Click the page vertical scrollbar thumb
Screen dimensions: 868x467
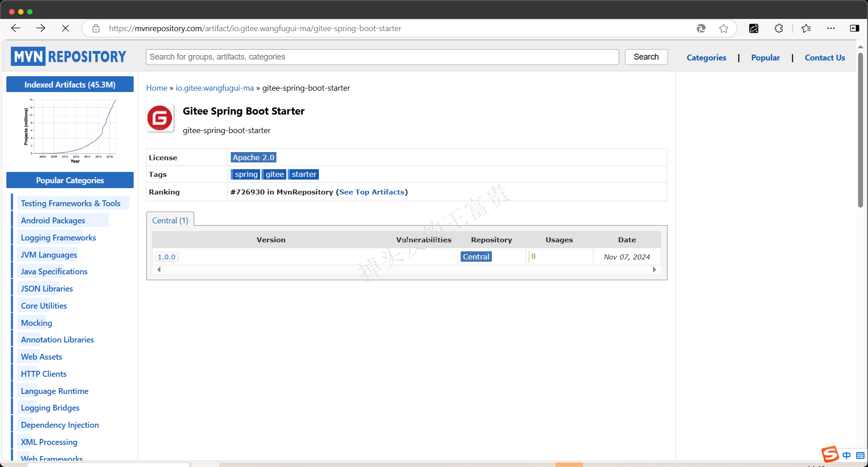(x=860, y=130)
